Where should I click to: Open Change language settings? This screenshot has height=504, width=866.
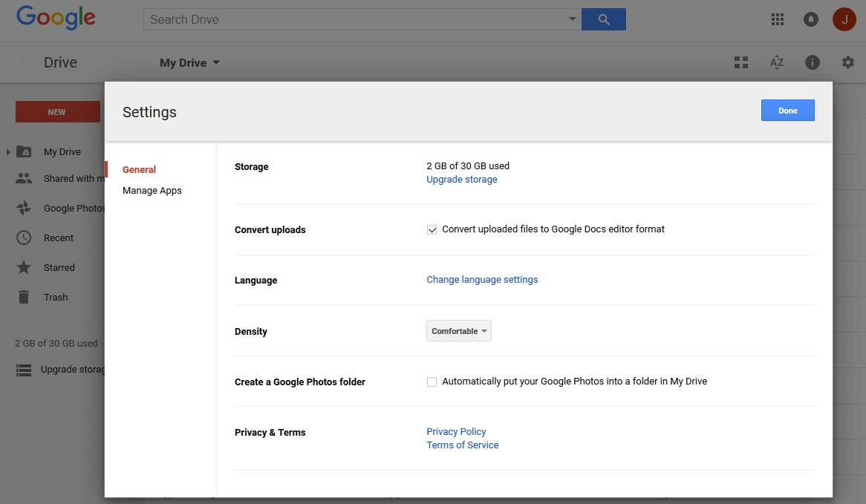(x=482, y=279)
